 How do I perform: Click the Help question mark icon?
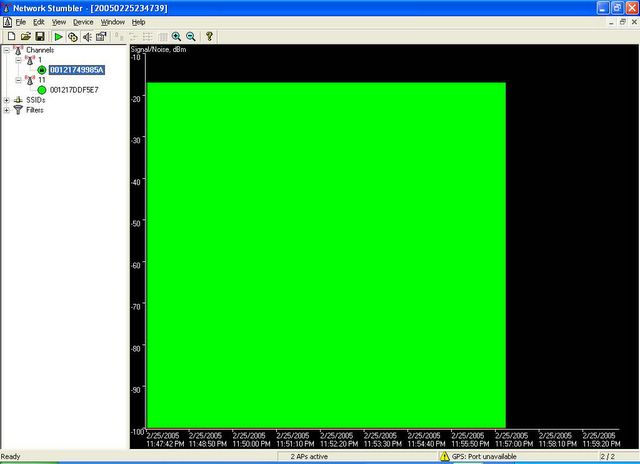[209, 36]
